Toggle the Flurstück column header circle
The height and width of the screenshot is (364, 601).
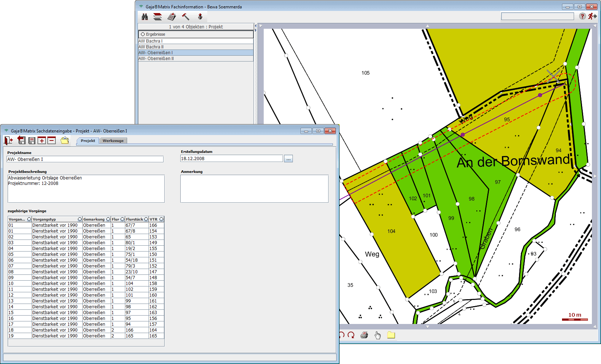pos(146,219)
